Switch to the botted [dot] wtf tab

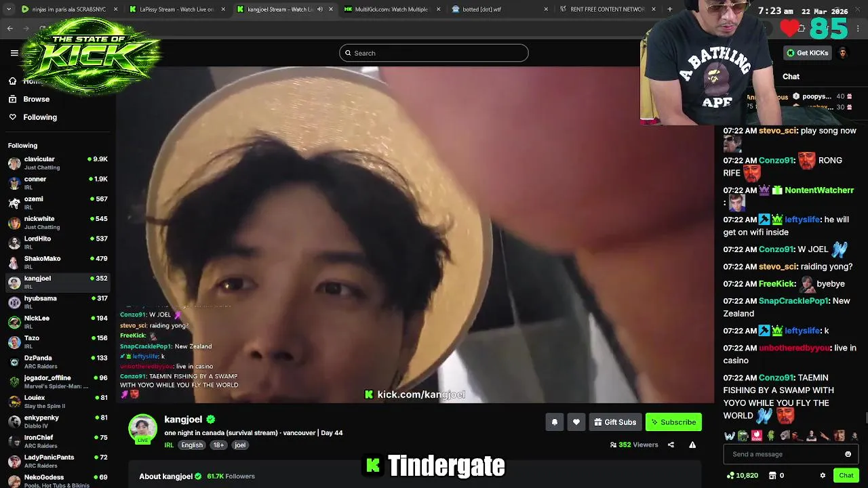[500, 9]
